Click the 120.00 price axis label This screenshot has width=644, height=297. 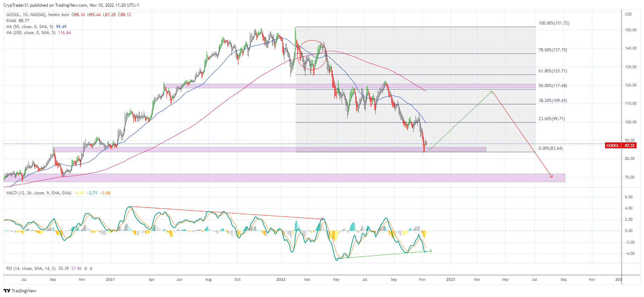tap(631, 85)
